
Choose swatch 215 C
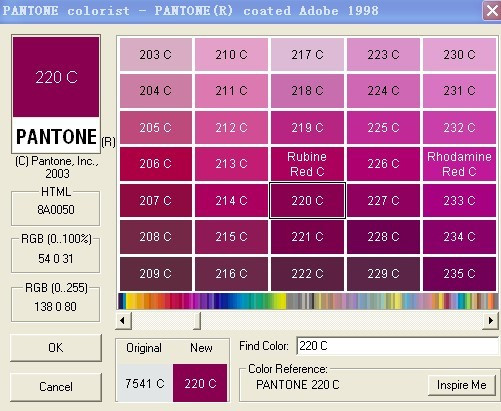231,237
